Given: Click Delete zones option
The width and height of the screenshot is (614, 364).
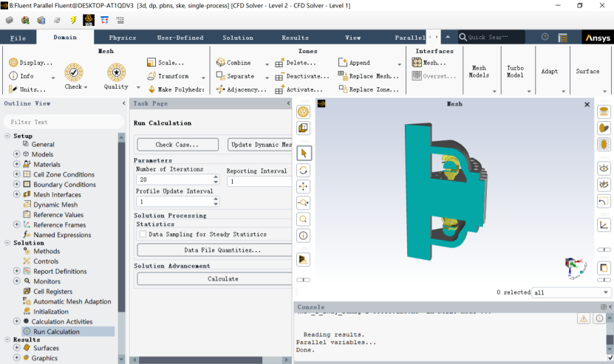Looking at the screenshot, I should pos(296,63).
